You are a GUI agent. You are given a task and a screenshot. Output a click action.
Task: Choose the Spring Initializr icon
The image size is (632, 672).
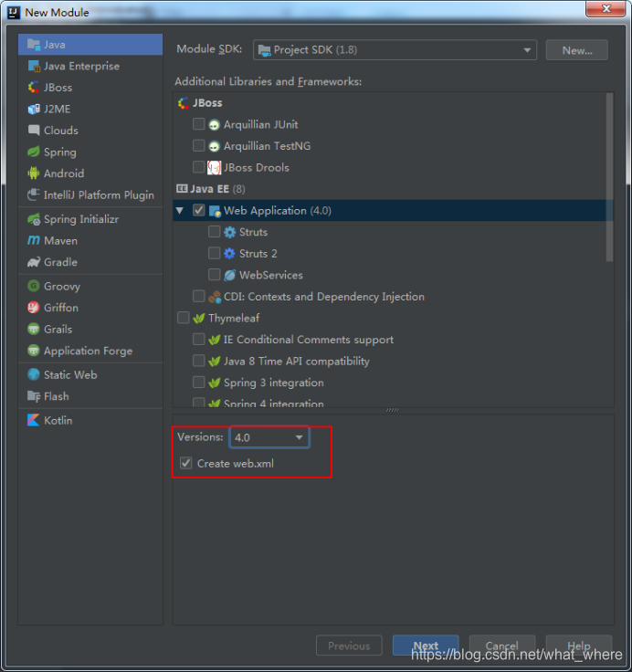[x=34, y=219]
